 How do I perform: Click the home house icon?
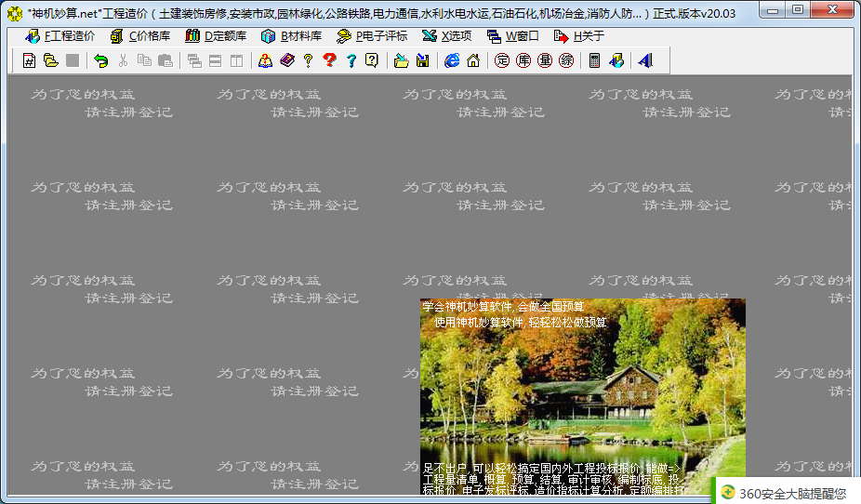[x=473, y=61]
